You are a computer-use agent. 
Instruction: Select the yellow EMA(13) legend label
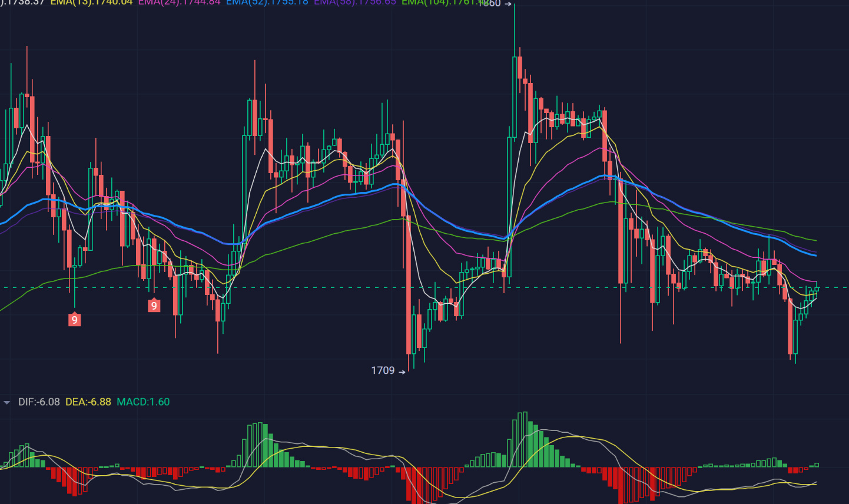pyautogui.click(x=91, y=2)
